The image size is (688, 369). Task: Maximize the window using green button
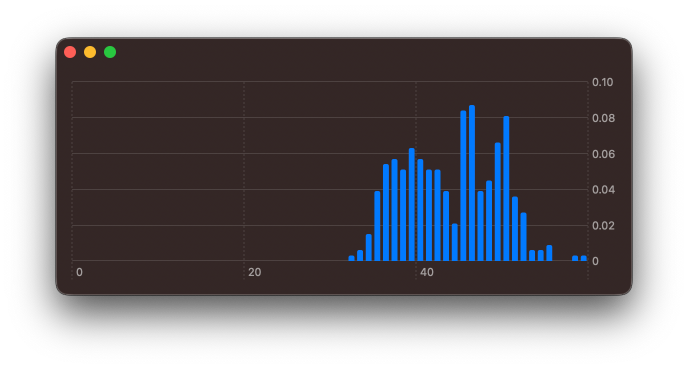tap(110, 52)
